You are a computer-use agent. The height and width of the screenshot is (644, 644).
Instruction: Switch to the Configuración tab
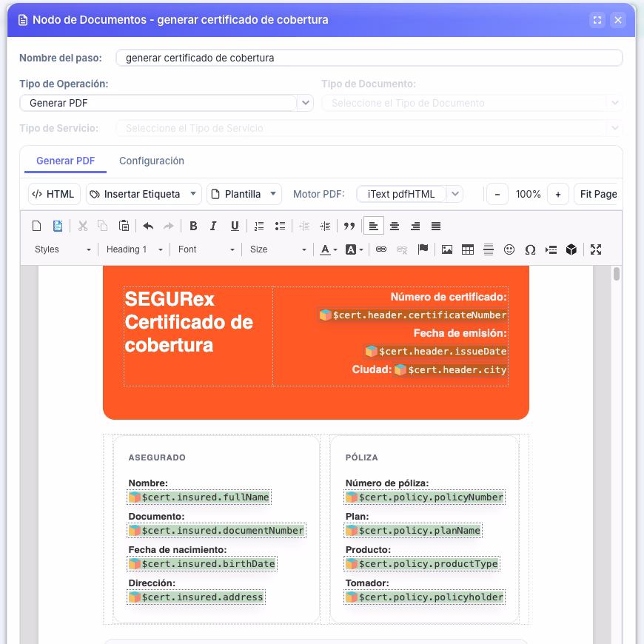152,161
